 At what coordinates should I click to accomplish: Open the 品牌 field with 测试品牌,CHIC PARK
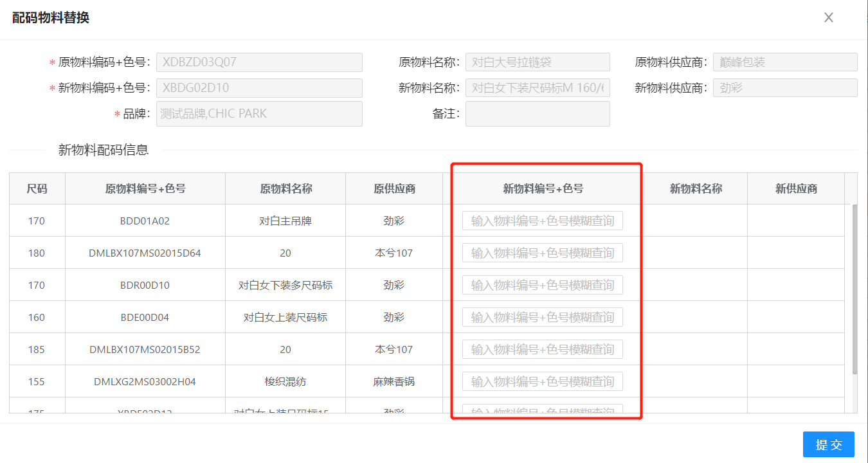[259, 114]
